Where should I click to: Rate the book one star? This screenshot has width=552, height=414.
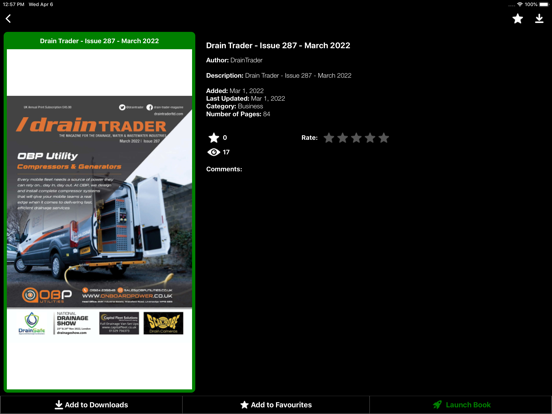pos(329,138)
